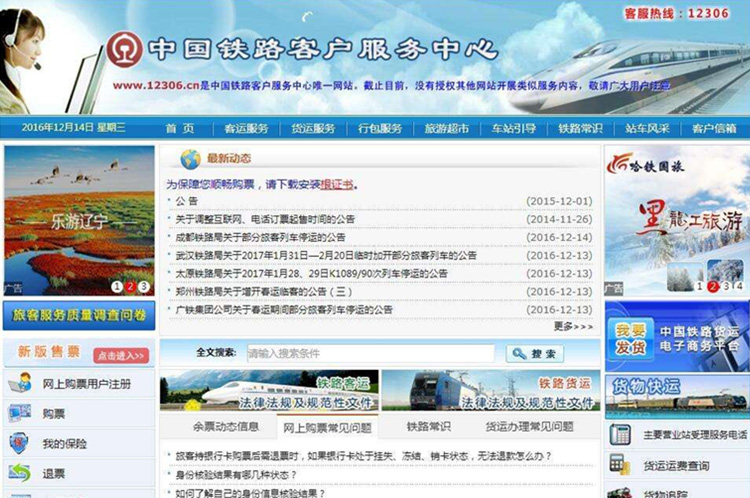
Task: Click the date text 2016年12月14日 星期三
Action: coord(74,127)
